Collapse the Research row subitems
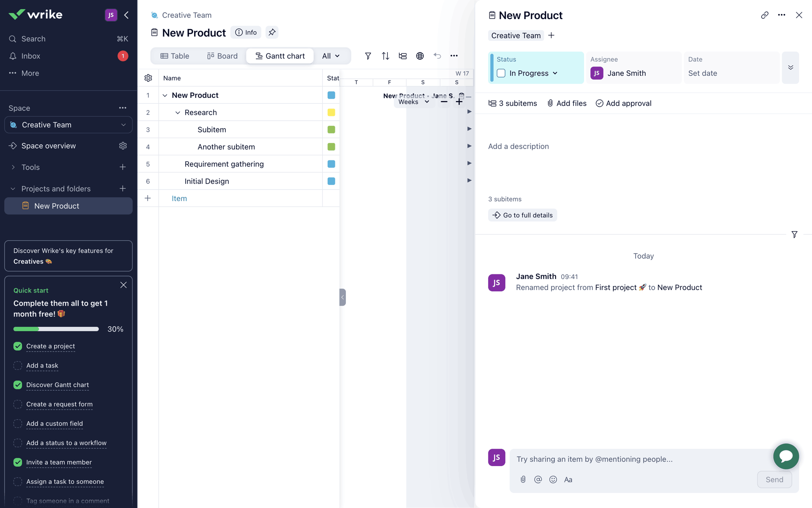 (x=178, y=113)
